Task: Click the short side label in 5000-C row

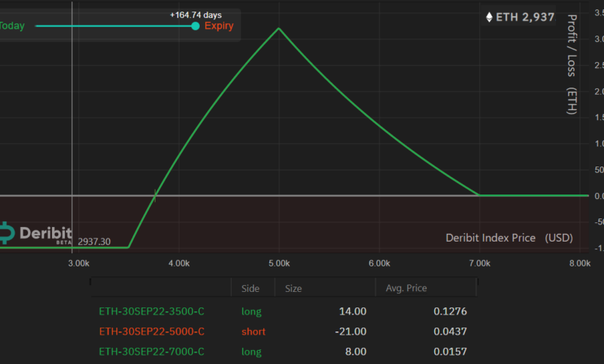Action: (x=253, y=331)
